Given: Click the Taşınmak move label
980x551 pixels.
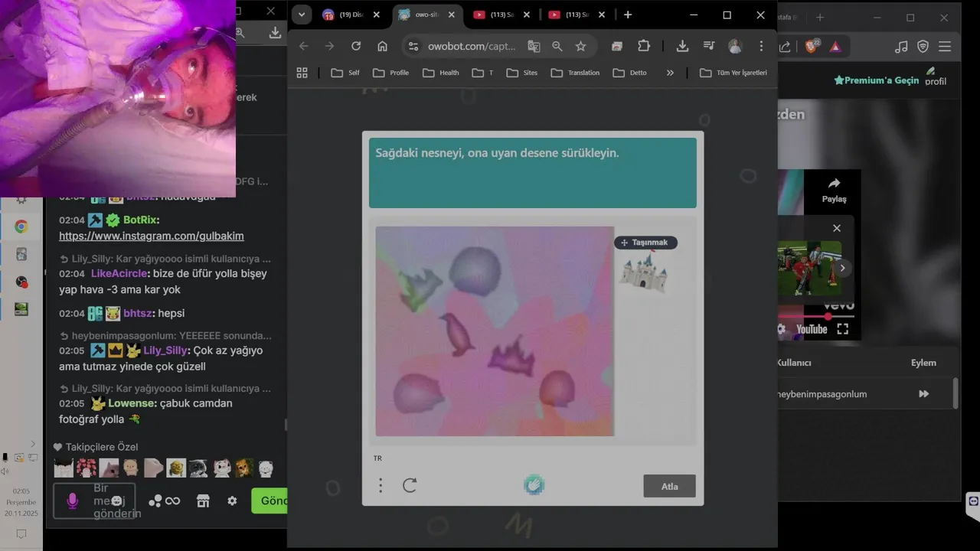Looking at the screenshot, I should click(x=645, y=243).
